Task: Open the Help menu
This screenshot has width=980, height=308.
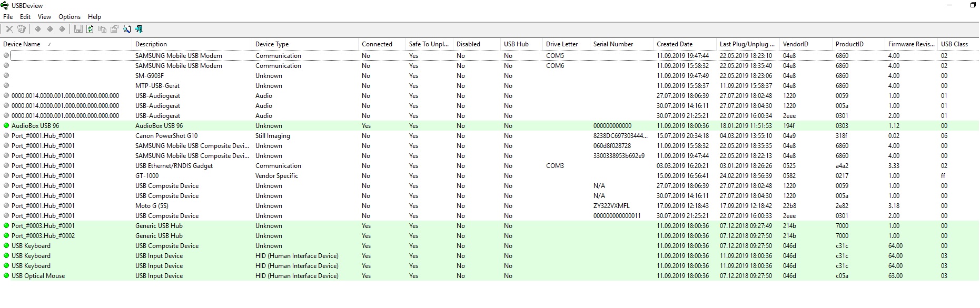Action: [x=94, y=17]
